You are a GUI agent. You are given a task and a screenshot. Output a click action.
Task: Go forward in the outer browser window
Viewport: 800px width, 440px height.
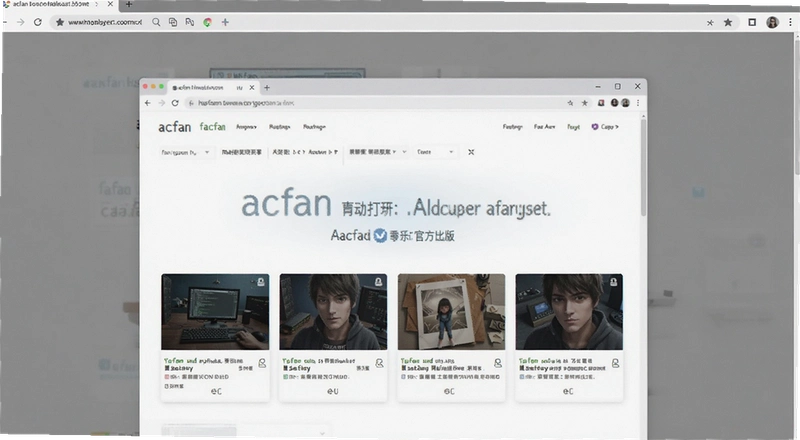pos(20,22)
